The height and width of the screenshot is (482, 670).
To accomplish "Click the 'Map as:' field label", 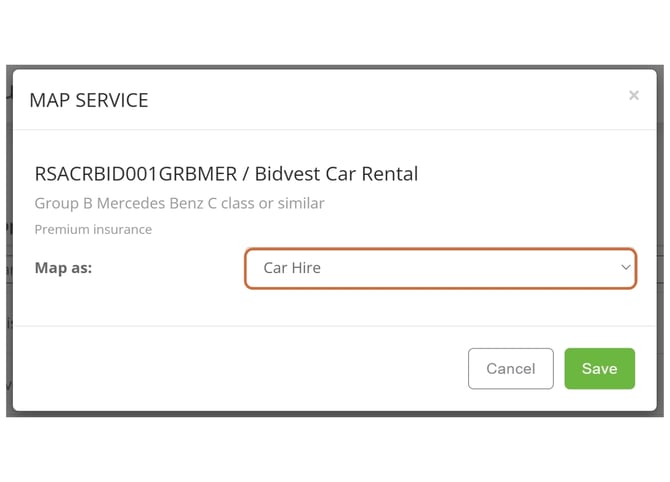I will (x=63, y=268).
